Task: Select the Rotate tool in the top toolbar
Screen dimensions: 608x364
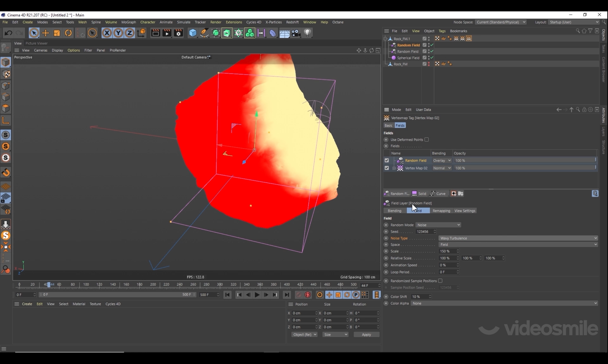Action: pos(68,33)
